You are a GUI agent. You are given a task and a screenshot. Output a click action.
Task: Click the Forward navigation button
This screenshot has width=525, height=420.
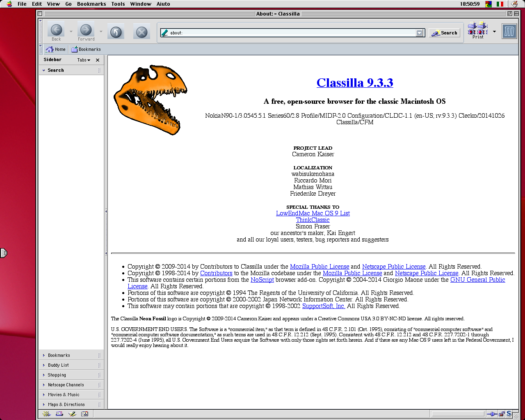86,31
